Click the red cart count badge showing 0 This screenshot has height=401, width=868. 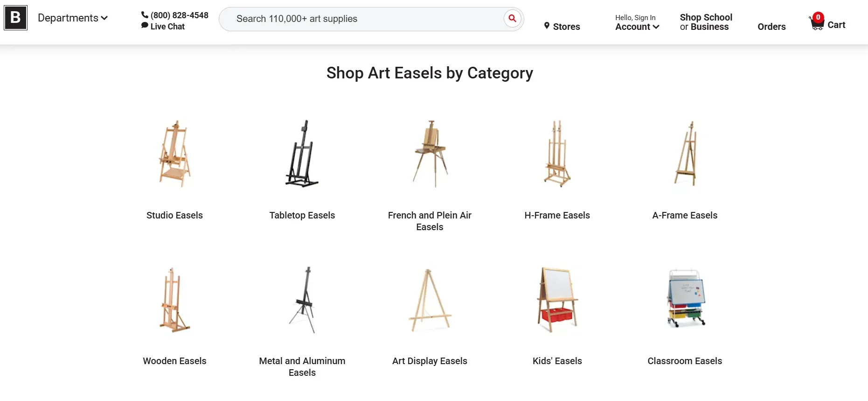click(818, 16)
